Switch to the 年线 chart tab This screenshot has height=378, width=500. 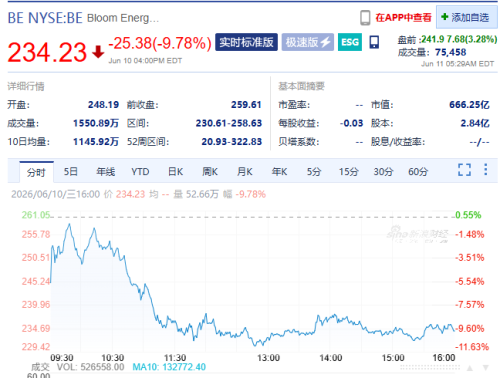click(x=106, y=172)
